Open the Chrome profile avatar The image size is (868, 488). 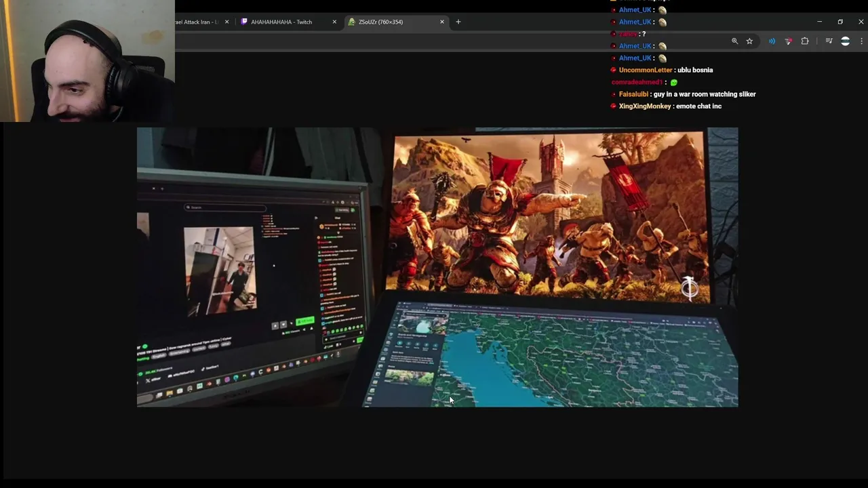pyautogui.click(x=845, y=41)
